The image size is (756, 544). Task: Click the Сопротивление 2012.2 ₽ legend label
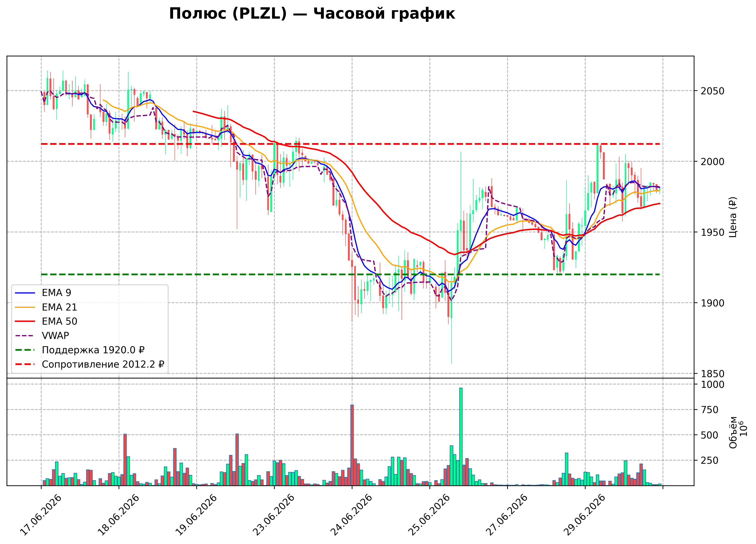[103, 364]
